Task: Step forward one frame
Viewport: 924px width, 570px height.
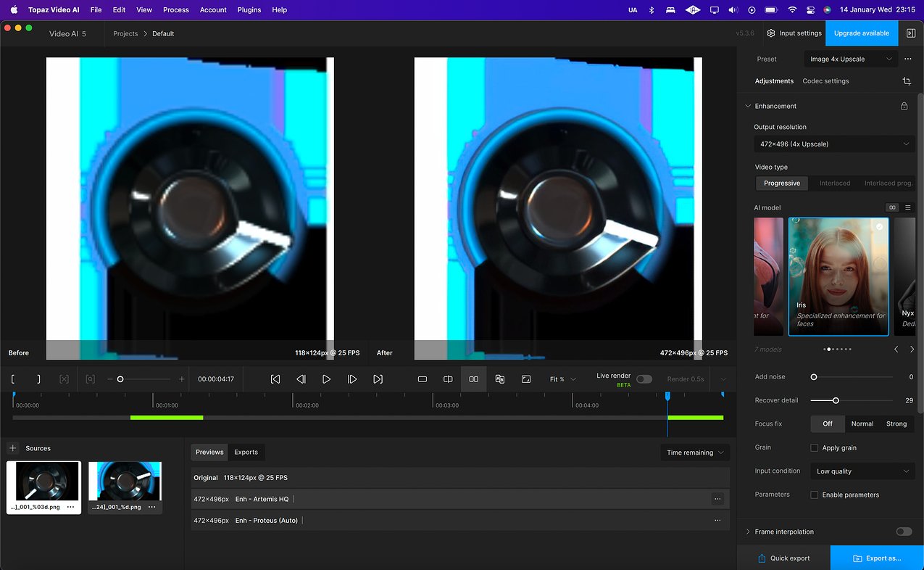Action: tap(352, 379)
